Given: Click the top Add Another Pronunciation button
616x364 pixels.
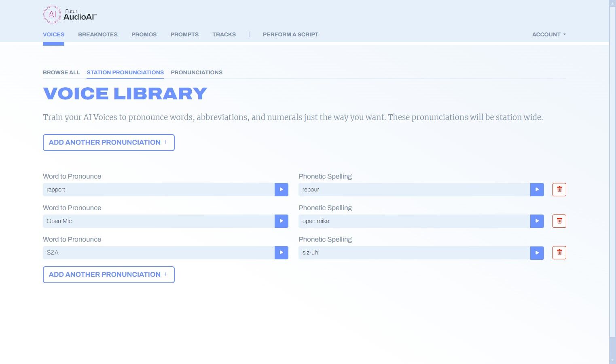Looking at the screenshot, I should pos(108,143).
